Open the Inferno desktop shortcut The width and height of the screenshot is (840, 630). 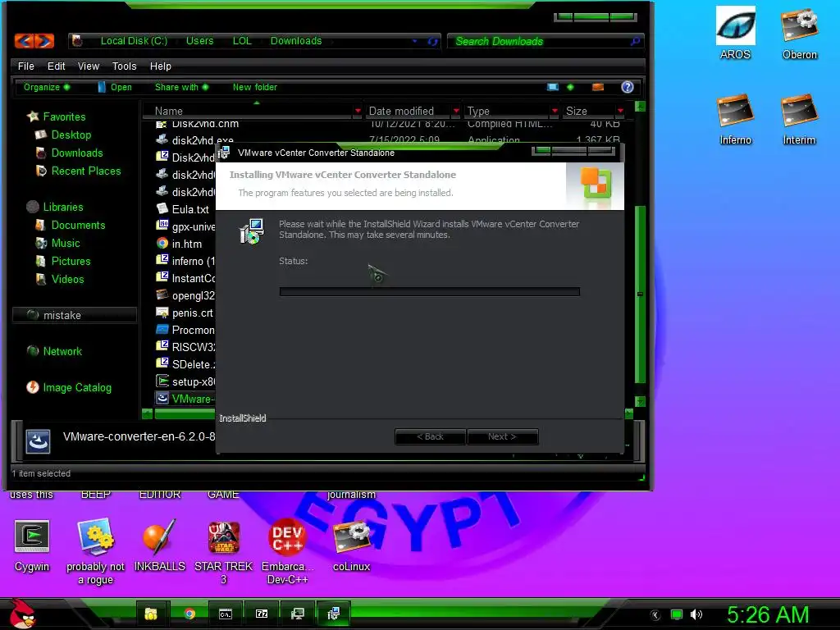tap(736, 119)
